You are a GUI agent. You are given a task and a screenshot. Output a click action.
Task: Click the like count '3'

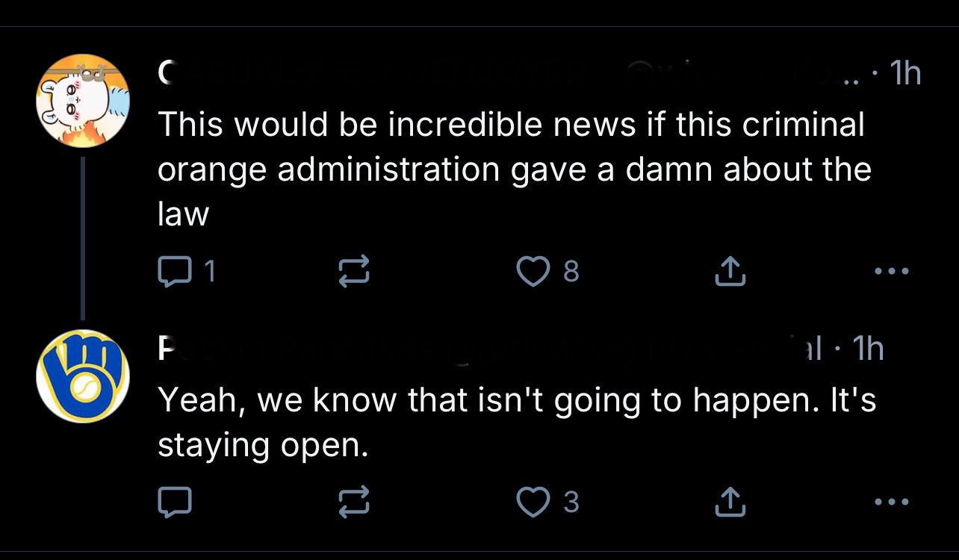[571, 502]
